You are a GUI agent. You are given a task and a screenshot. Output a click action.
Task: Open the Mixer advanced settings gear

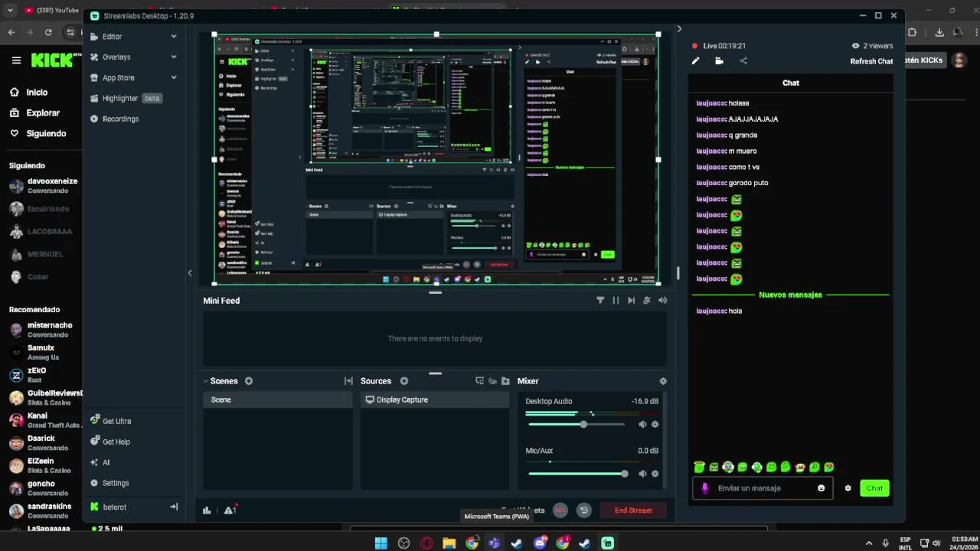point(663,381)
